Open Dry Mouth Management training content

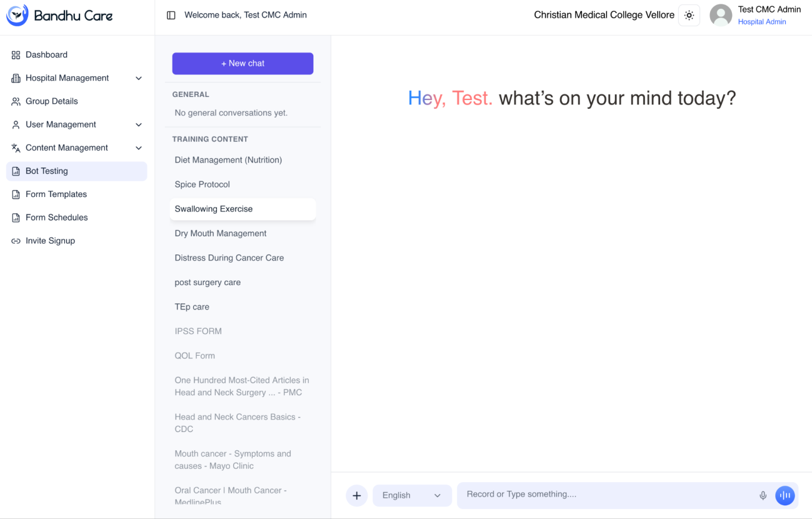(243, 233)
